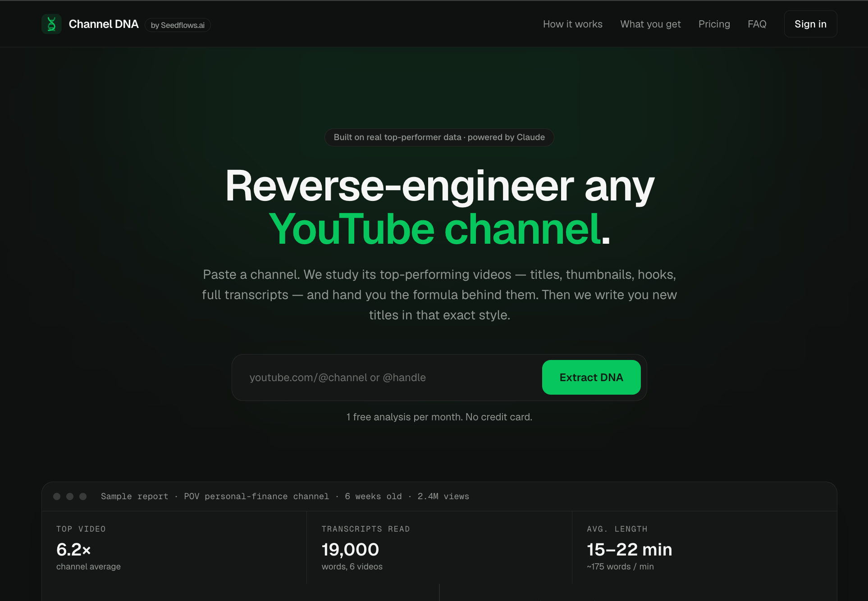
Task: Click the hero paragraph starting 'Paste a channel'
Action: tap(439, 295)
